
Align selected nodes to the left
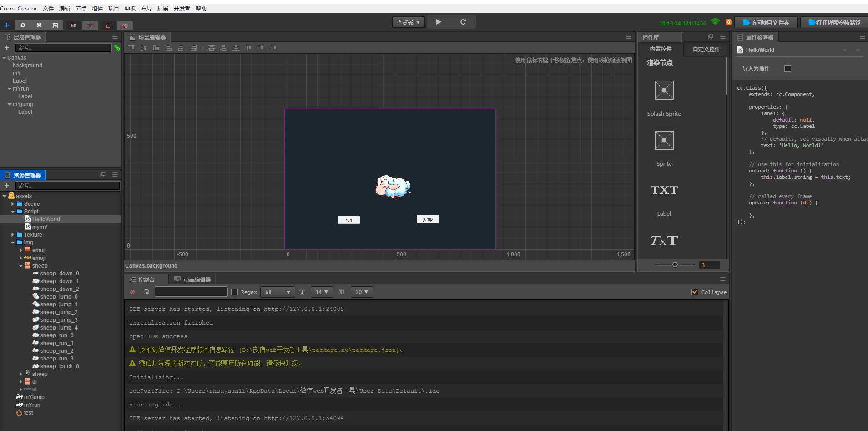pos(169,48)
